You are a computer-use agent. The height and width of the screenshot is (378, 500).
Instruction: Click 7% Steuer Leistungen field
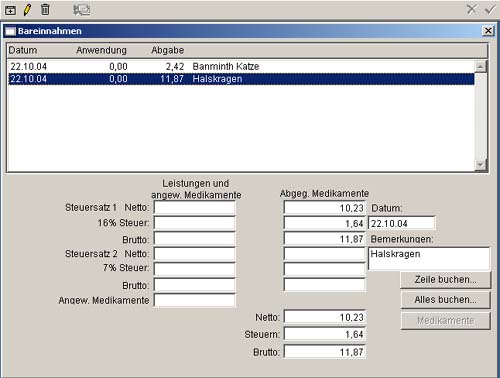[x=195, y=269]
